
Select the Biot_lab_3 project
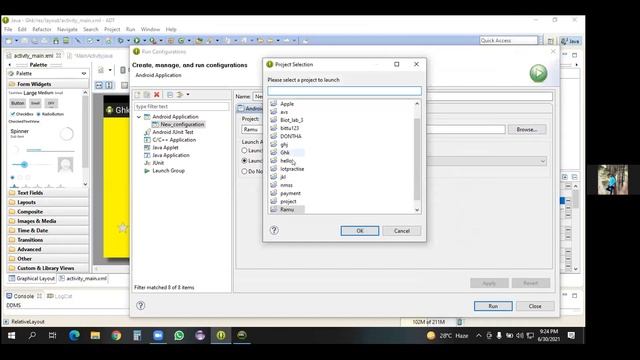pos(291,120)
